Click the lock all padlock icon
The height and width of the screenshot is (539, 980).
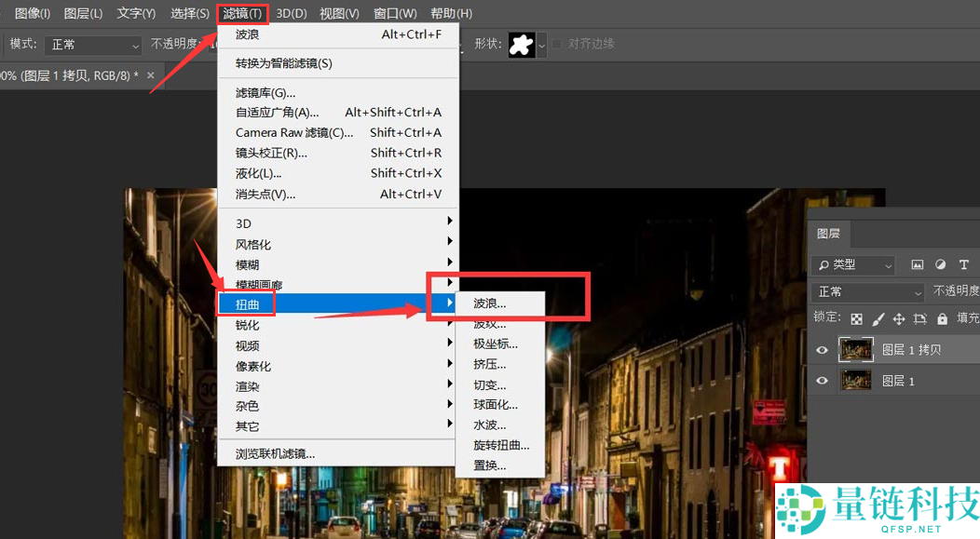[942, 318]
